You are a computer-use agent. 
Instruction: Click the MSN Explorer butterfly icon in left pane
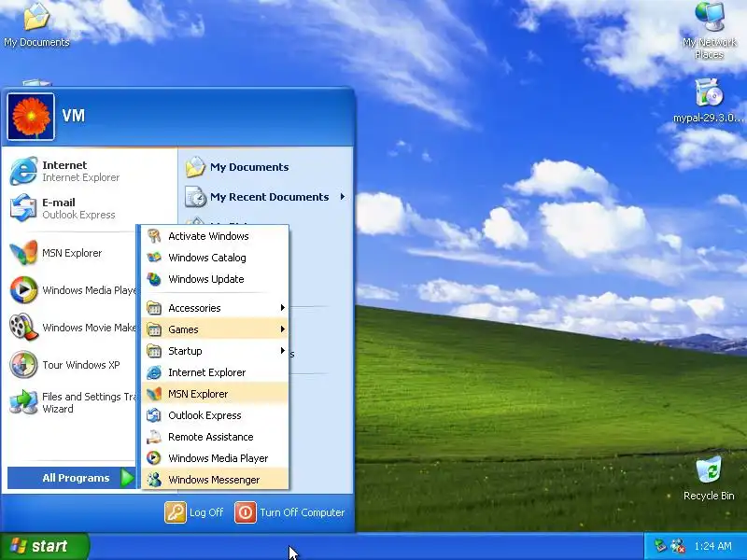click(23, 253)
